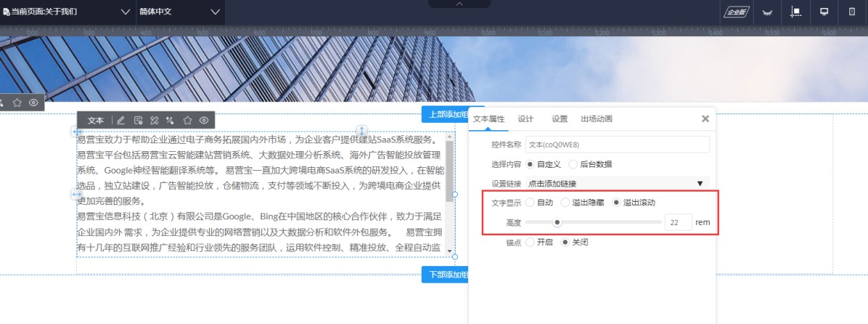Click the move handle at text box corner

(x=77, y=132)
